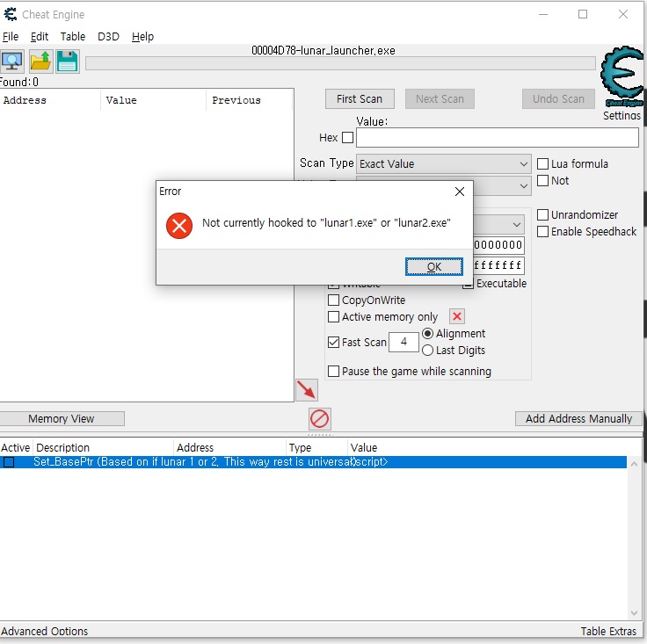
Task: Open the process list computer icon
Action: coord(12,62)
